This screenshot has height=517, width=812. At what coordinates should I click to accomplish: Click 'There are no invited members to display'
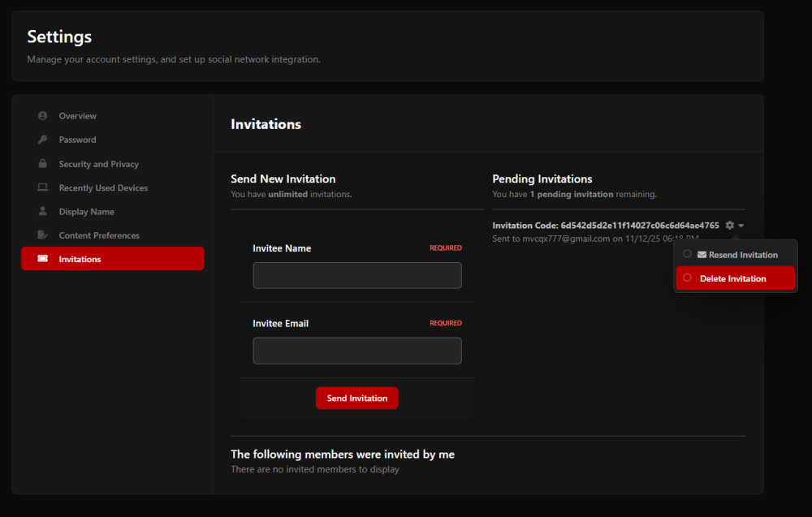point(315,469)
